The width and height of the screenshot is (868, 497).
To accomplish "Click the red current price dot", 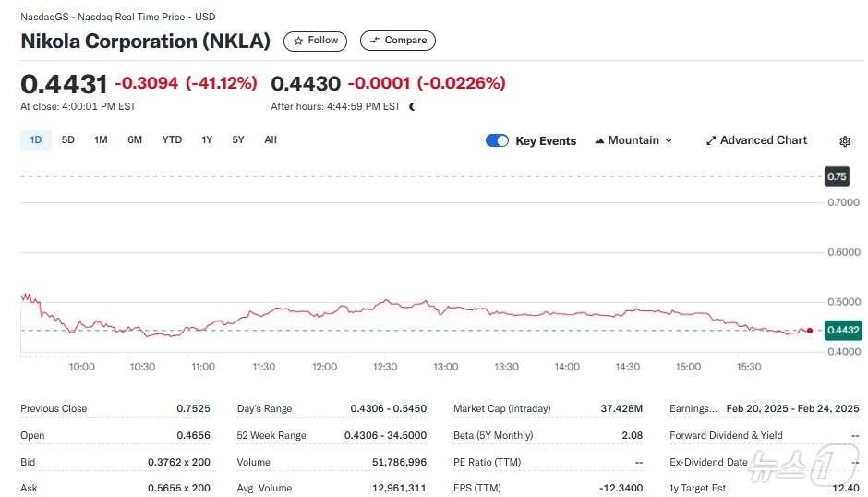I will tap(809, 331).
